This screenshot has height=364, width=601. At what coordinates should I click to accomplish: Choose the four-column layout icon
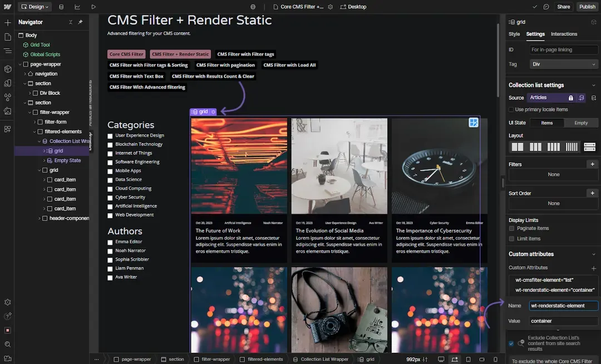point(554,147)
